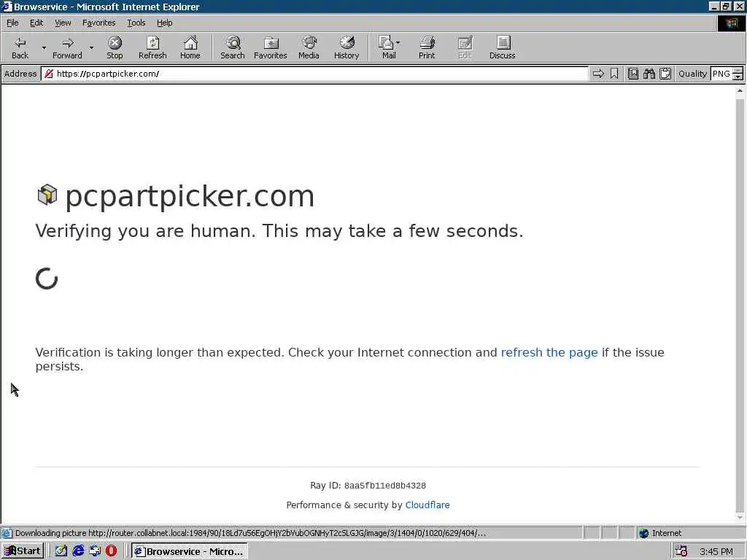Stop the page from loading
Image resolution: width=747 pixels, height=560 pixels.
click(115, 47)
